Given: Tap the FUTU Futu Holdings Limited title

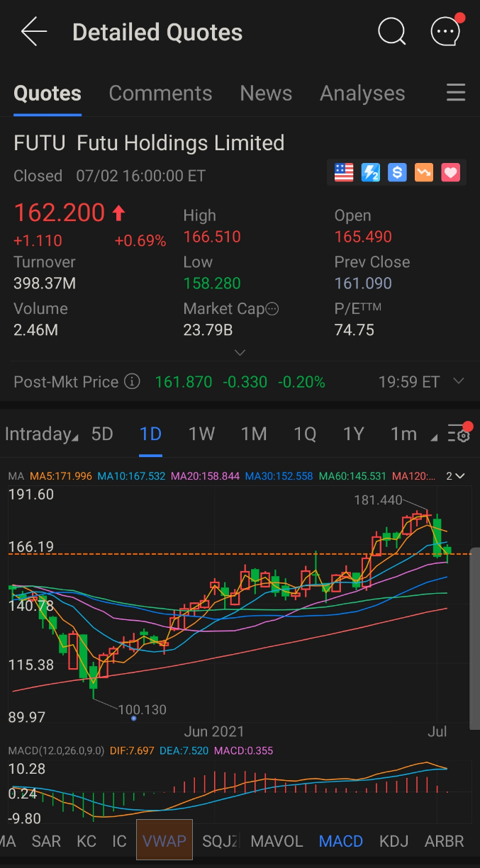Looking at the screenshot, I should coord(149,143).
